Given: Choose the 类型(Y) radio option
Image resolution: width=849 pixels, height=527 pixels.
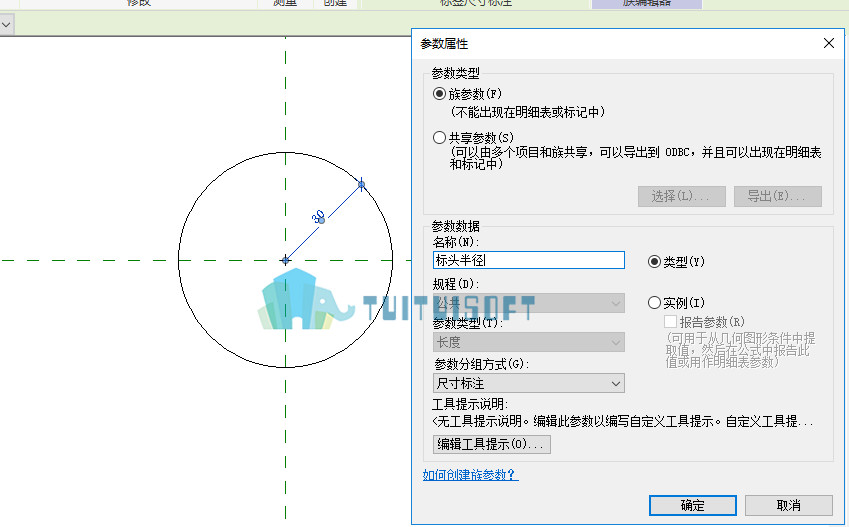Looking at the screenshot, I should coord(654,262).
